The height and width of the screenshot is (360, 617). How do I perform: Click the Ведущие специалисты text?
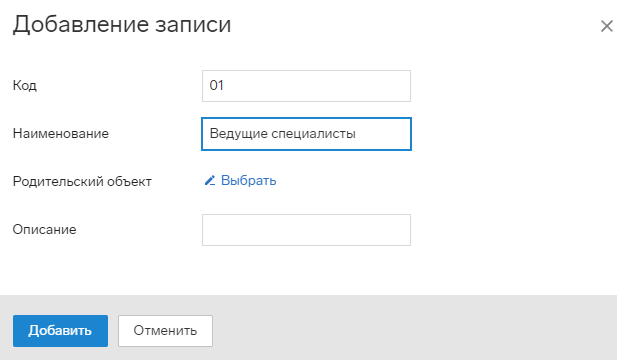[x=283, y=134]
